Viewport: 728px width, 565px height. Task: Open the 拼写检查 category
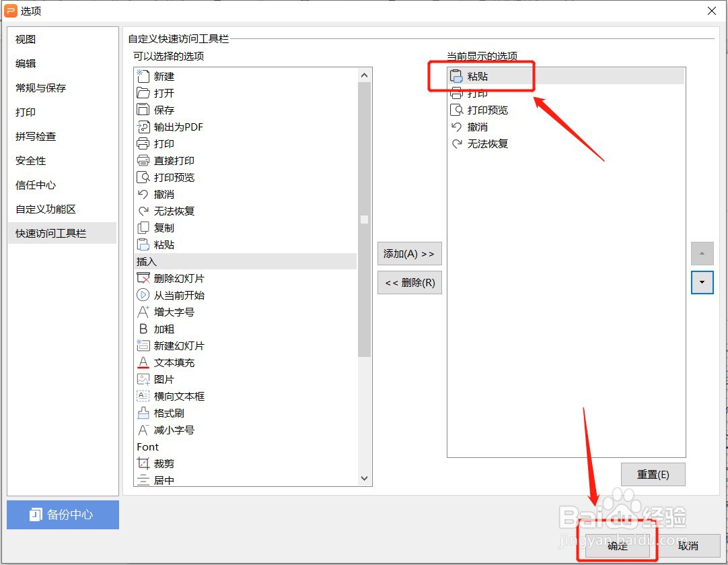[x=62, y=136]
